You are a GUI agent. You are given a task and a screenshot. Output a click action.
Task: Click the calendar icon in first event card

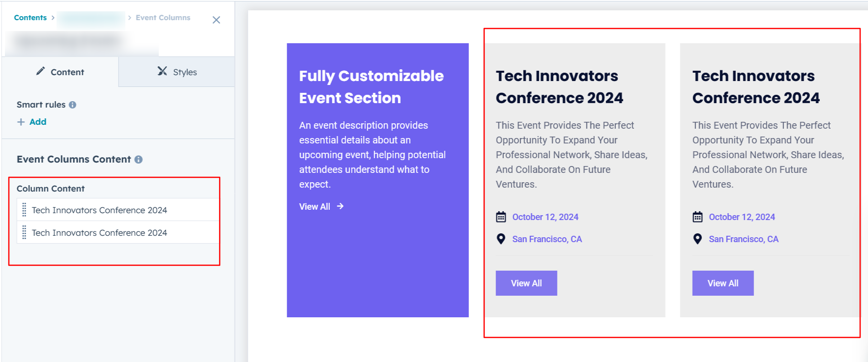(501, 217)
